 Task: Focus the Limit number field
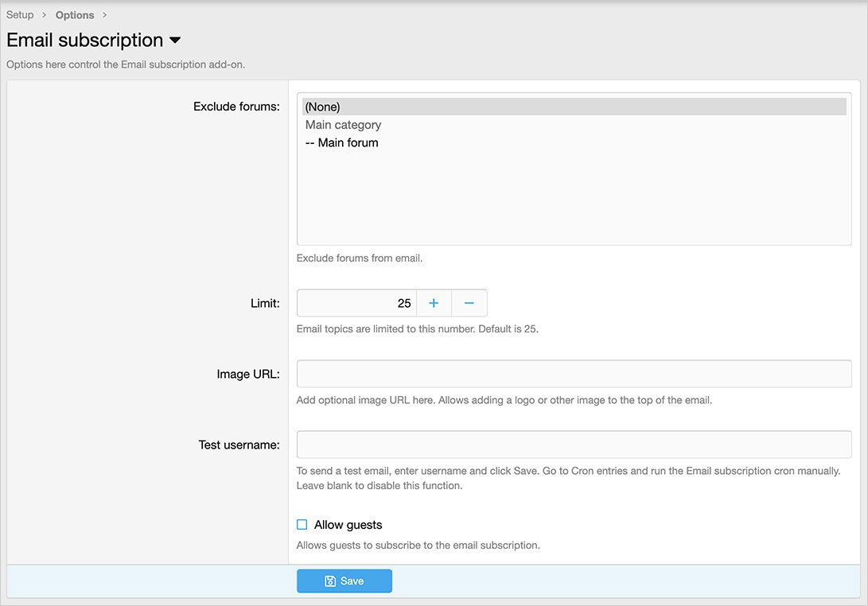point(356,303)
